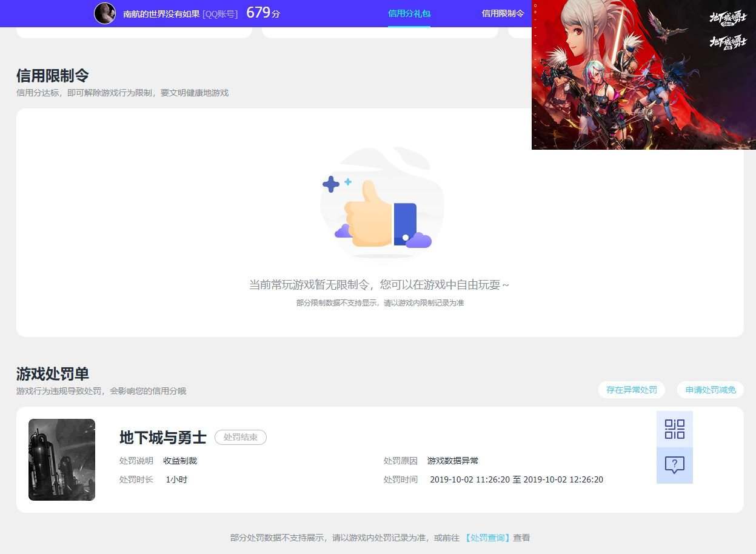
Task: Click the 地下城与勇士 game title
Action: [163, 438]
